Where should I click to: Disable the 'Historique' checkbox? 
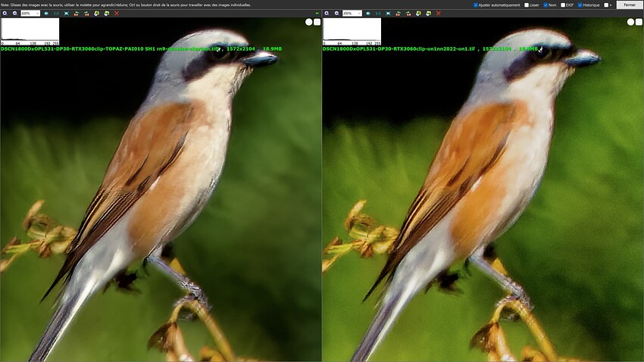(x=580, y=5)
